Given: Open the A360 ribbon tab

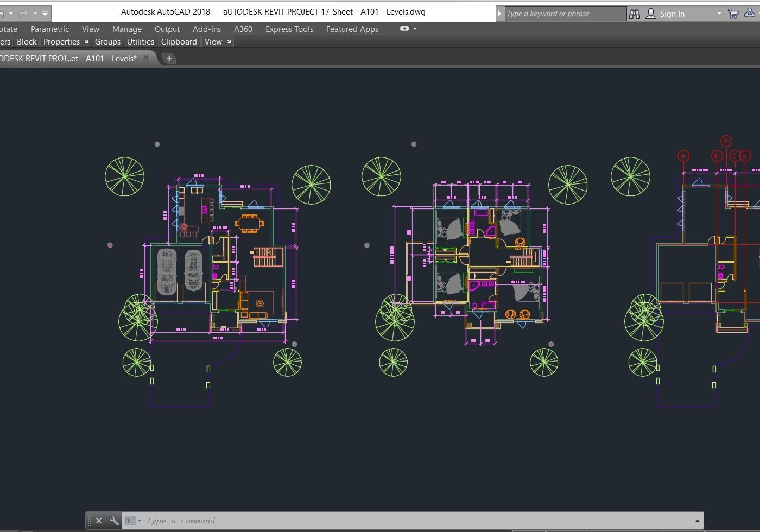Looking at the screenshot, I should 243,29.
